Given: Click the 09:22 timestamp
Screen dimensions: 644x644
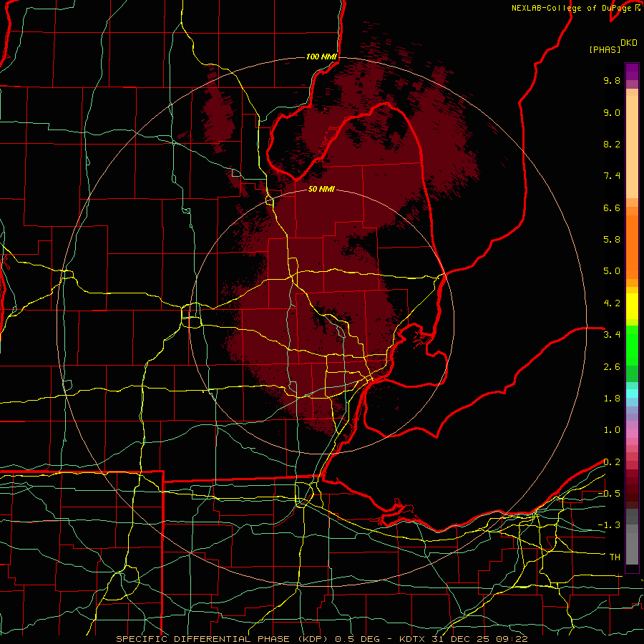Looking at the screenshot, I should click(512, 639).
